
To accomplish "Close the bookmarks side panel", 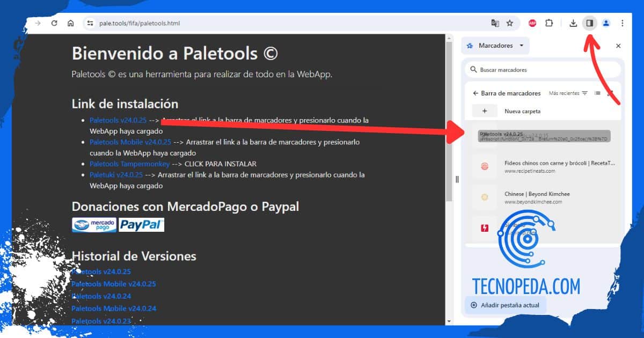I will (x=618, y=46).
